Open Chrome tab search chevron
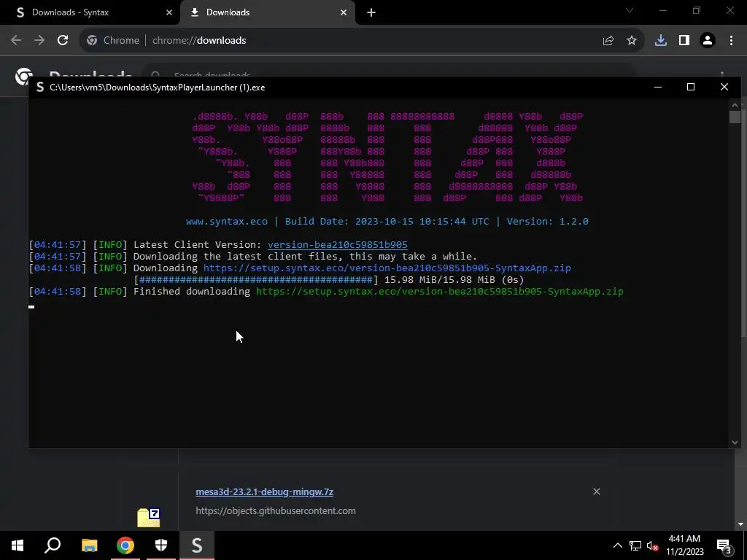The width and height of the screenshot is (747, 560). pos(630,10)
